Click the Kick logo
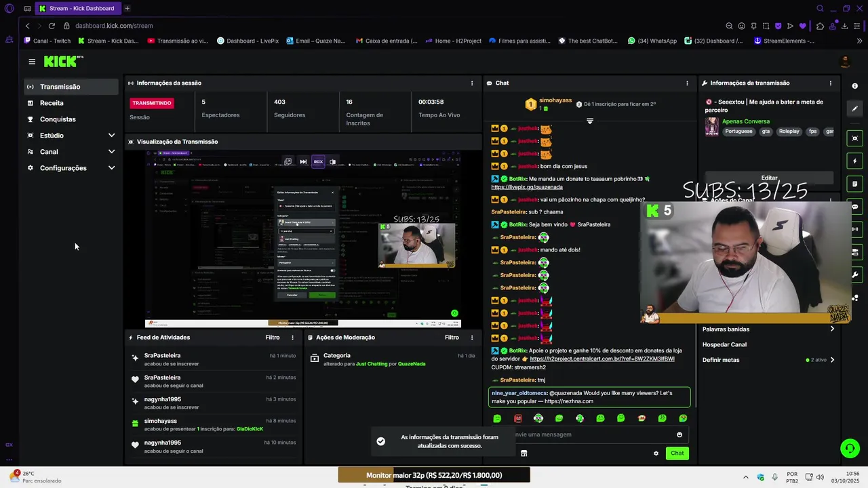Image resolution: width=868 pixels, height=488 pixels. coord(63,61)
